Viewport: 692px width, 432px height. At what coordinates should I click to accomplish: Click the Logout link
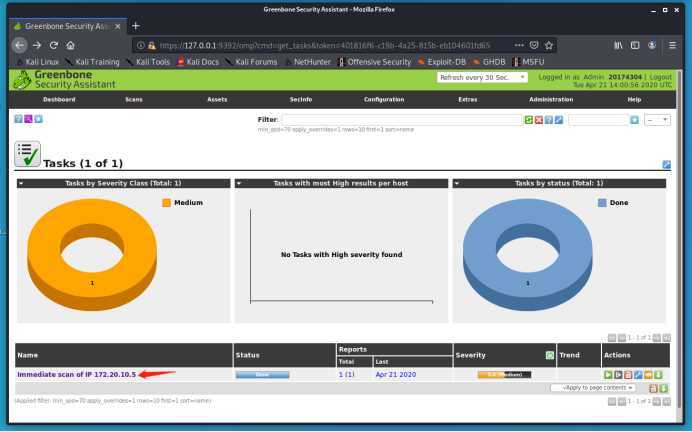661,77
